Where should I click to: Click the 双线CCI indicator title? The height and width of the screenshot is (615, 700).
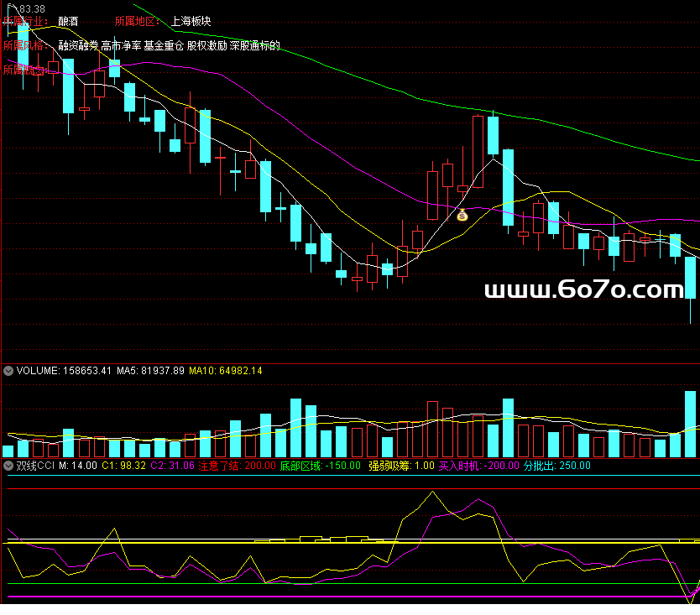pyautogui.click(x=35, y=466)
